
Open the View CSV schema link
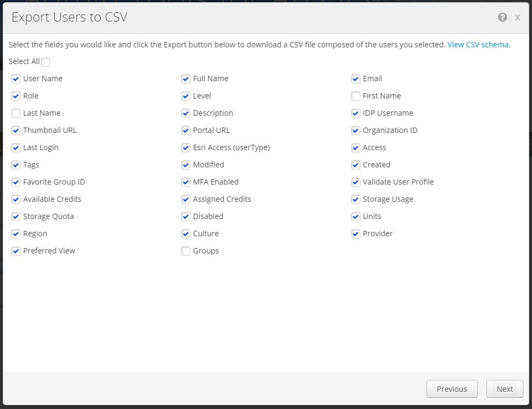pos(478,45)
